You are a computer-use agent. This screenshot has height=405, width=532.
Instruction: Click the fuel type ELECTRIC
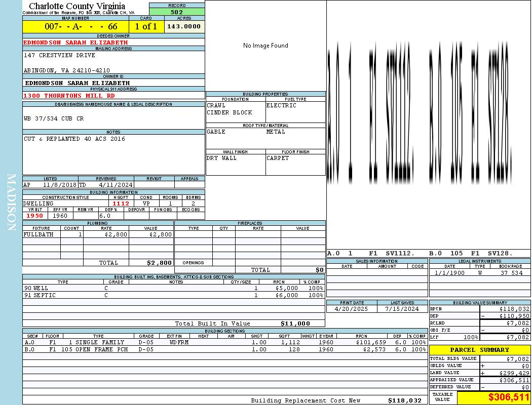pos(281,105)
